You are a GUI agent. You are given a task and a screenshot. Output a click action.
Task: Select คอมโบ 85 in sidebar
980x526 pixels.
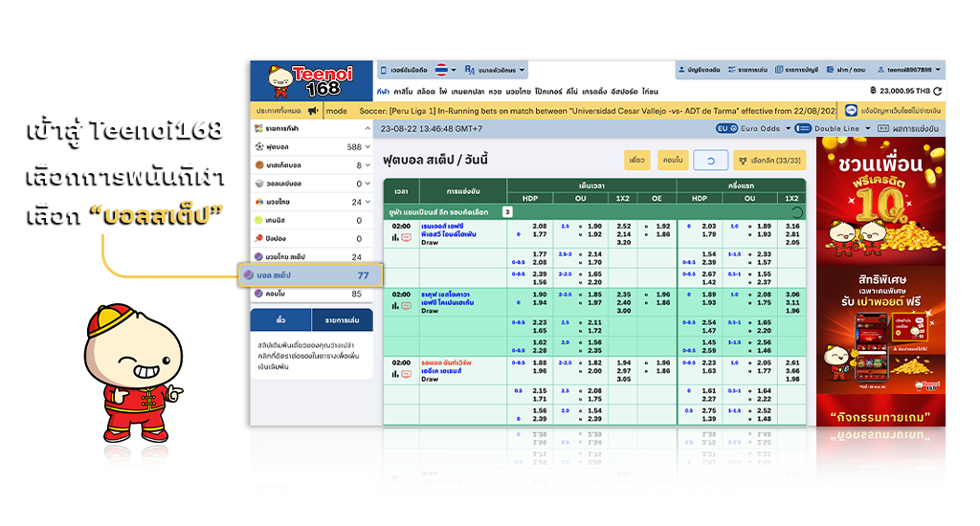(x=311, y=294)
